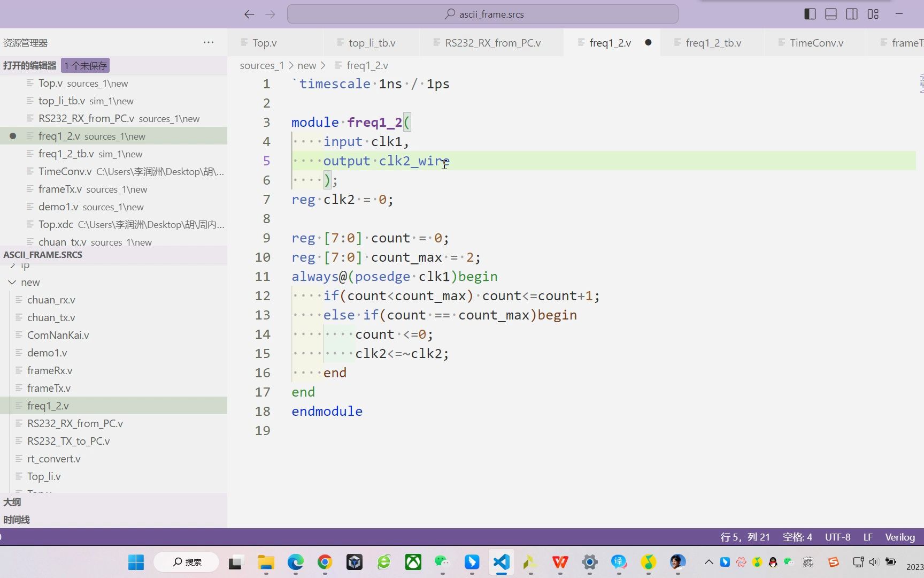The image size is (924, 578).
Task: Open frameTx.v in open editors
Action: [x=113, y=189]
